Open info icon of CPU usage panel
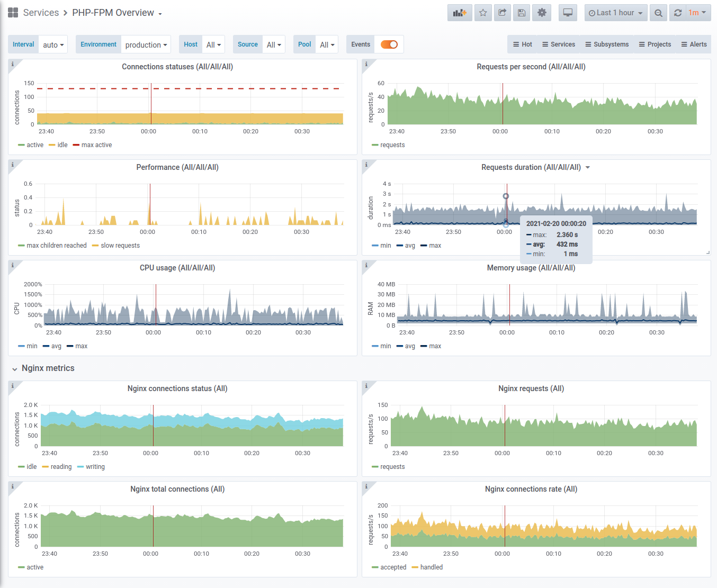 pos(12,265)
